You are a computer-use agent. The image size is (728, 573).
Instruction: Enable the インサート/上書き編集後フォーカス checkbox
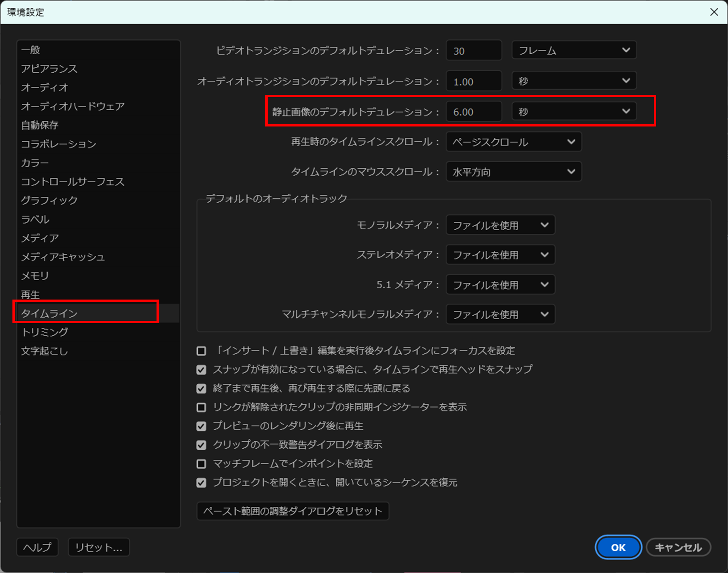[201, 351]
